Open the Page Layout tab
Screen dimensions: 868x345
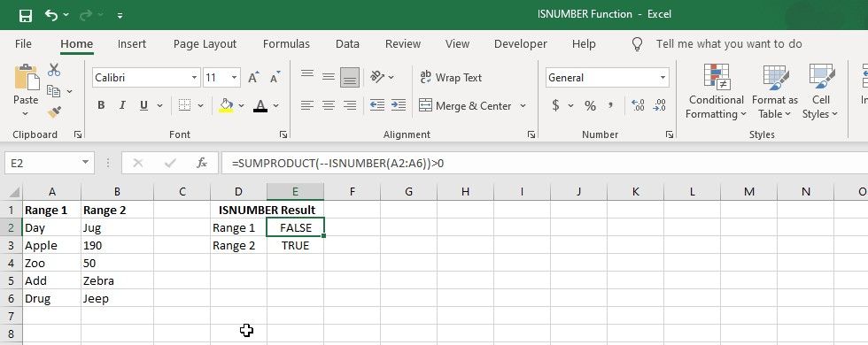coord(205,43)
